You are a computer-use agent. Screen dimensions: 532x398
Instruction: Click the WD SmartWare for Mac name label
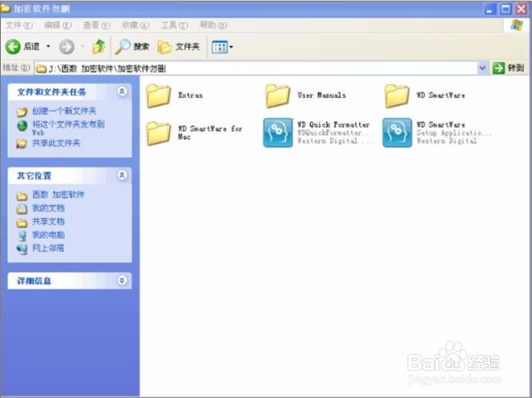coord(210,132)
